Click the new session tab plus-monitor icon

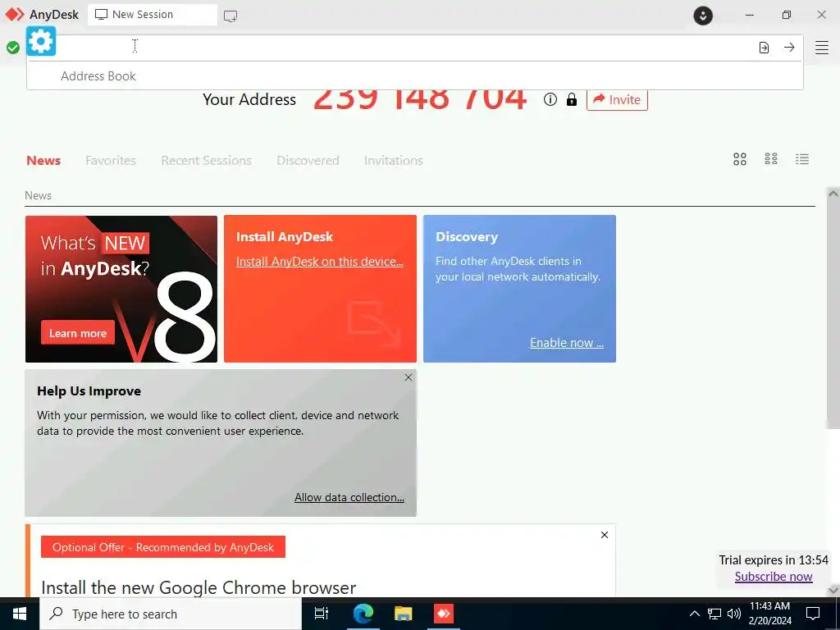[x=231, y=16]
